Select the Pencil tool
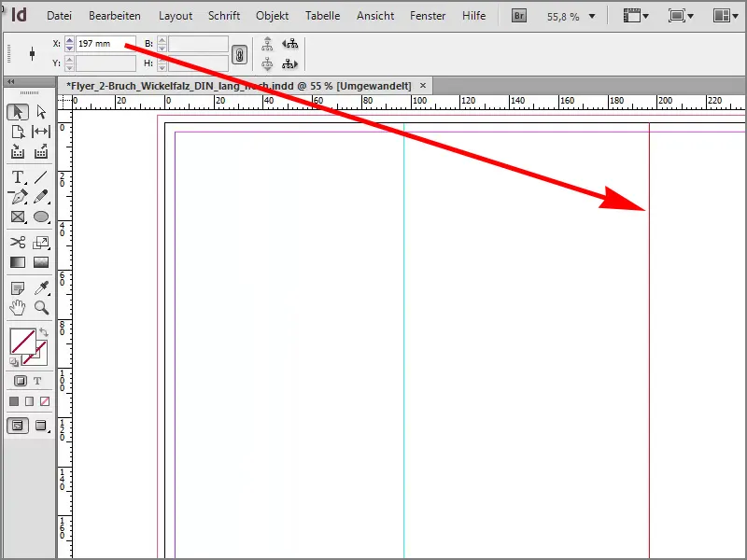 pos(41,197)
